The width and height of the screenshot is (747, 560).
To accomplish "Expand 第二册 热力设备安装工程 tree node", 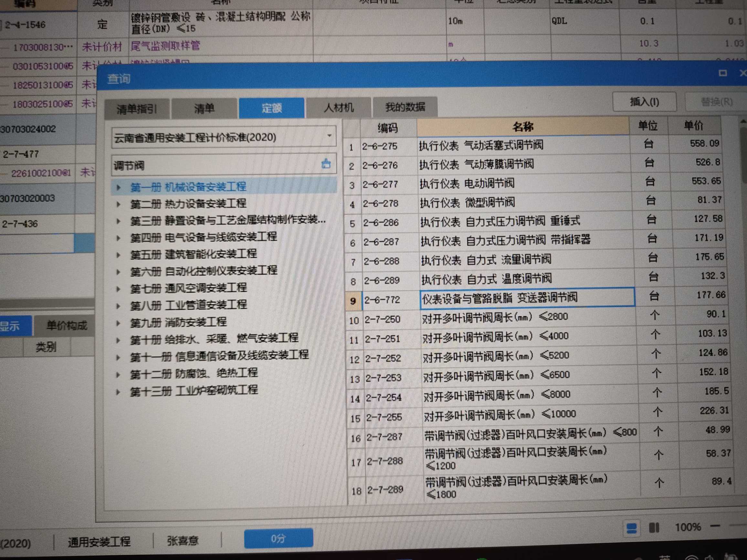I will (118, 204).
